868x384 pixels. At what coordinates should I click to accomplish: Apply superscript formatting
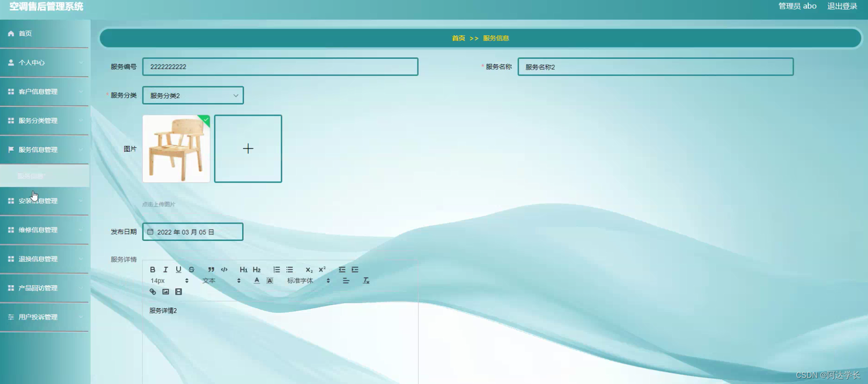pos(322,270)
